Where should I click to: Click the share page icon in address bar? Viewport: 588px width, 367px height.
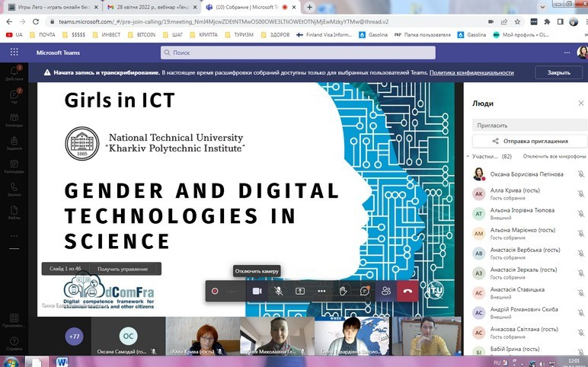tap(504, 22)
